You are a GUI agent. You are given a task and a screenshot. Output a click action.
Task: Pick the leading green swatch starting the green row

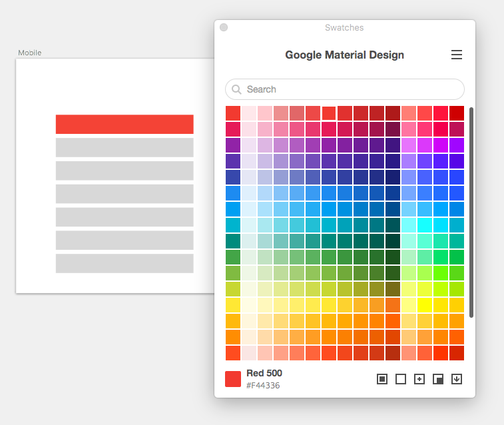pyautogui.click(x=233, y=257)
